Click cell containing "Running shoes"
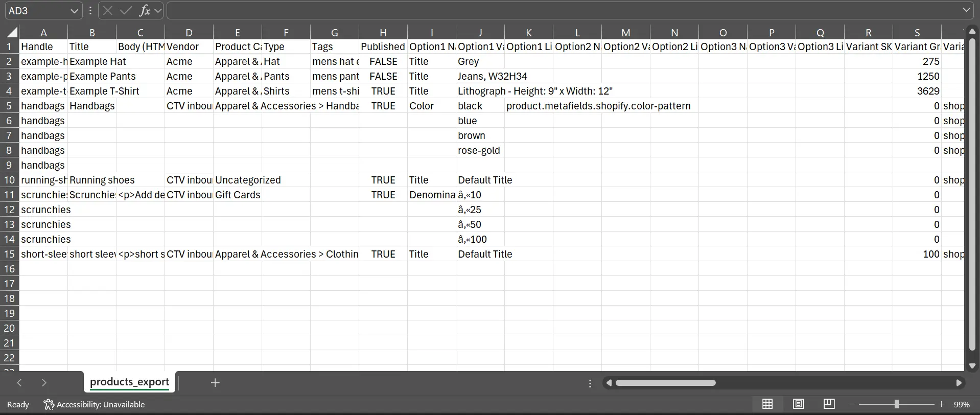Screen dimensions: 980x415 (92, 180)
